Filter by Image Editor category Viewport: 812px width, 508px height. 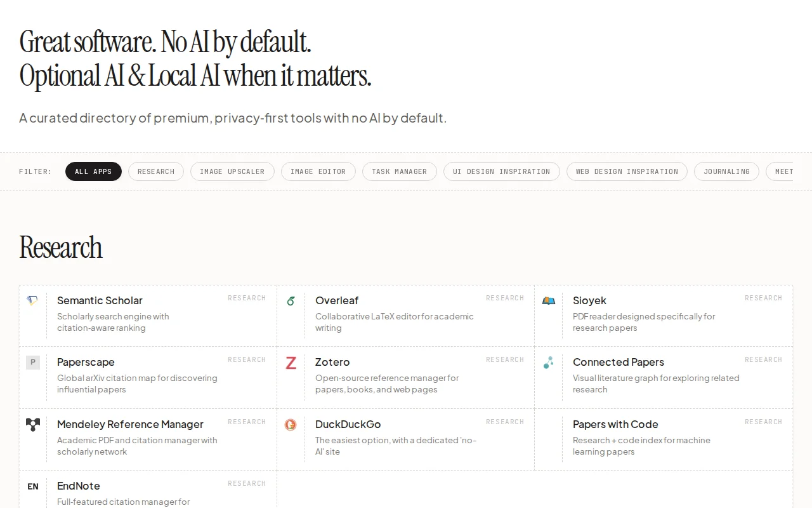tap(318, 171)
